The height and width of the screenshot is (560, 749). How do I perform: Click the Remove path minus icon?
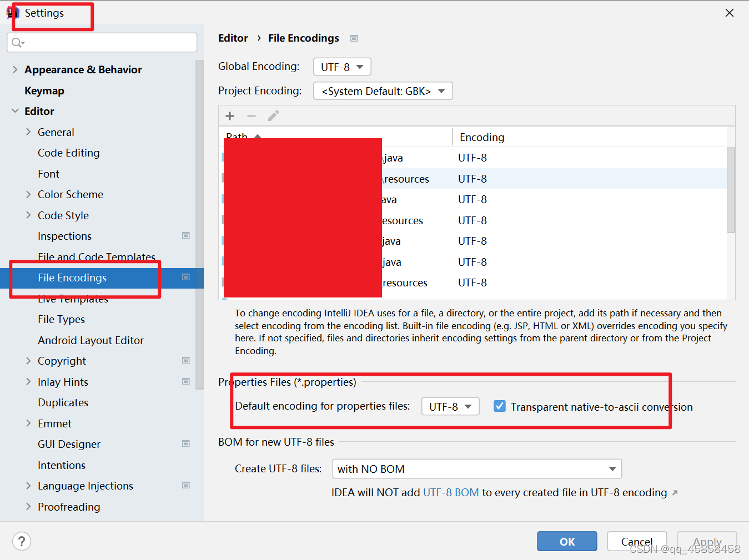(252, 116)
